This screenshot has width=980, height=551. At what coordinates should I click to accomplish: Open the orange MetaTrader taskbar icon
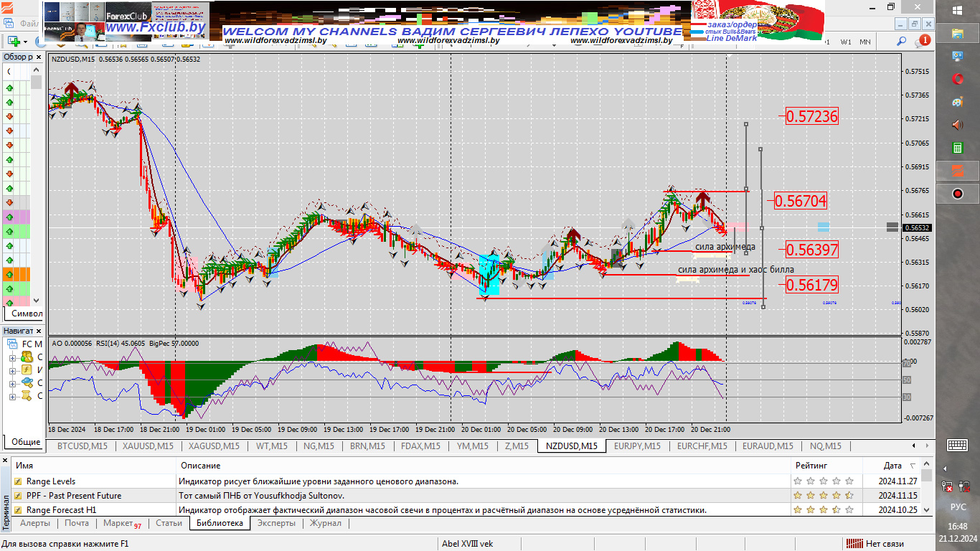[957, 171]
